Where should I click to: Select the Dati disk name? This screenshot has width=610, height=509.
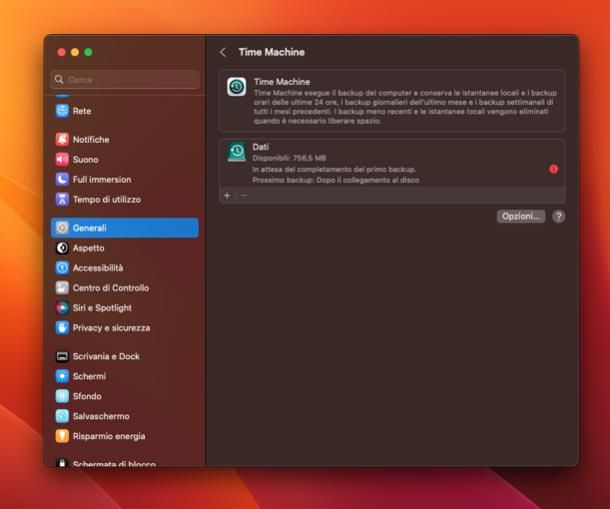260,147
